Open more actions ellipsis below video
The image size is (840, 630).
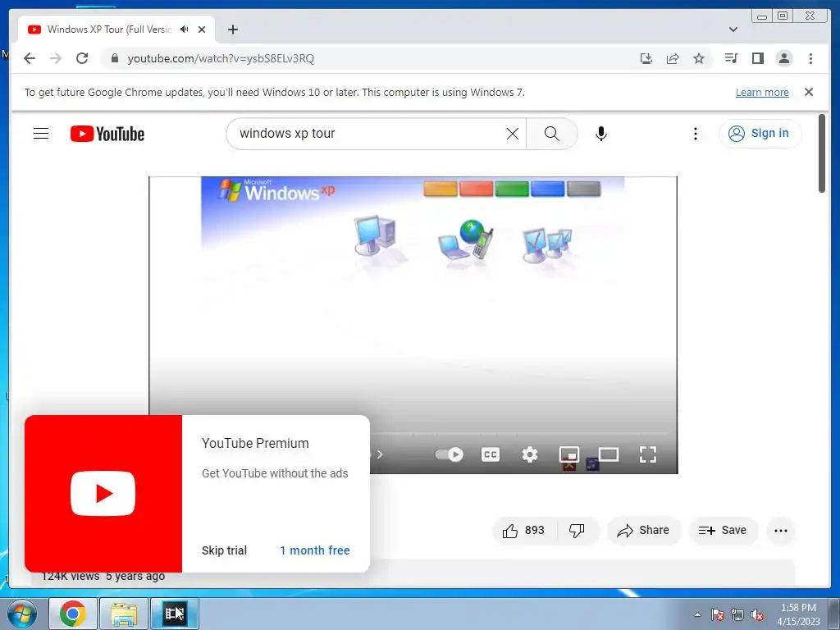click(x=781, y=531)
